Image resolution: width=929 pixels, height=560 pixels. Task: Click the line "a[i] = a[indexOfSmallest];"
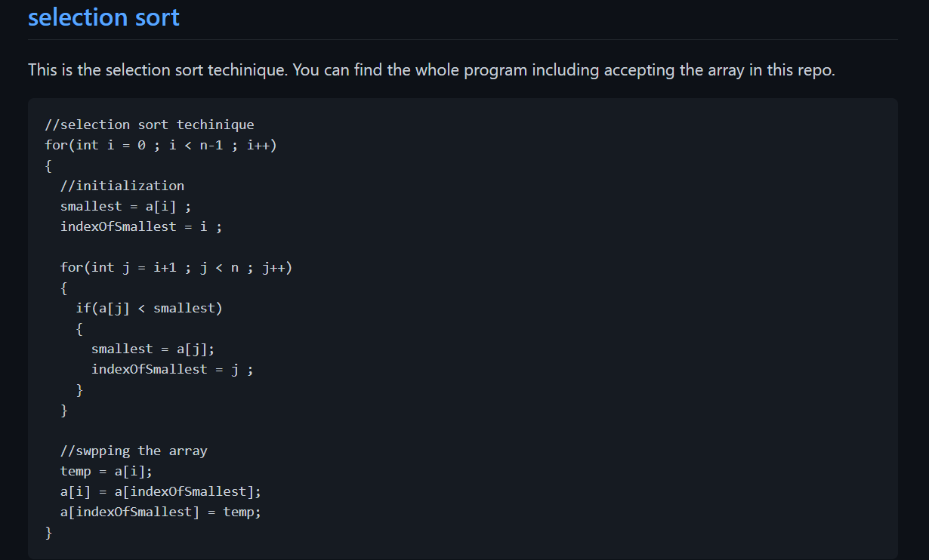coord(161,491)
